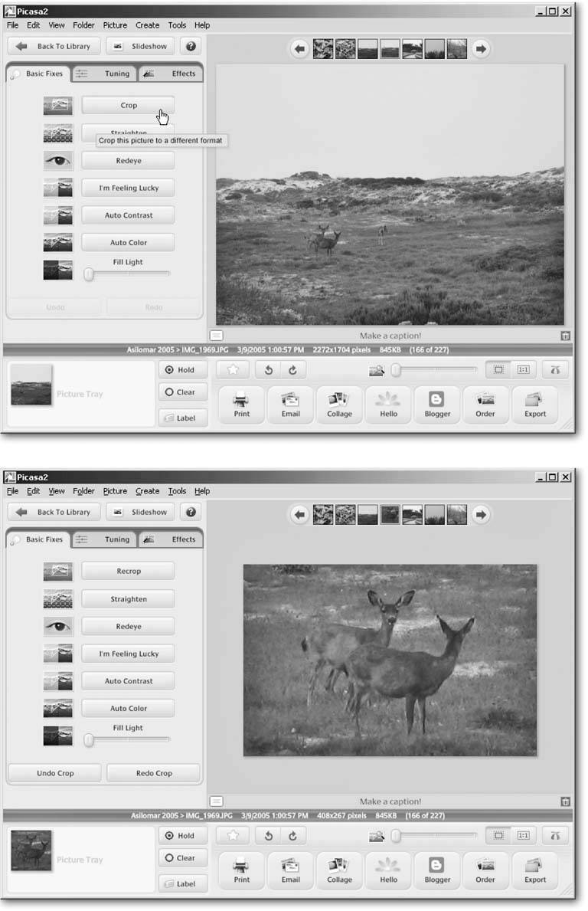Click Redo Crop in lower Picasa2 window
The width and height of the screenshot is (588, 911).
click(x=154, y=773)
